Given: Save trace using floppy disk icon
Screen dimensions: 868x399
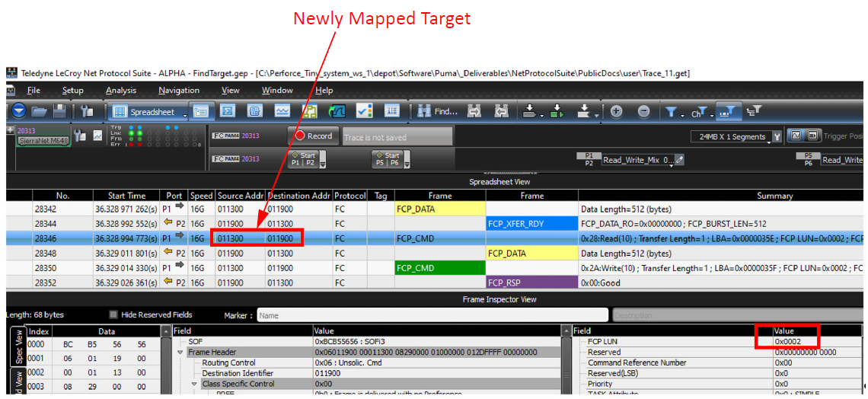Looking at the screenshot, I should pyautogui.click(x=59, y=111).
